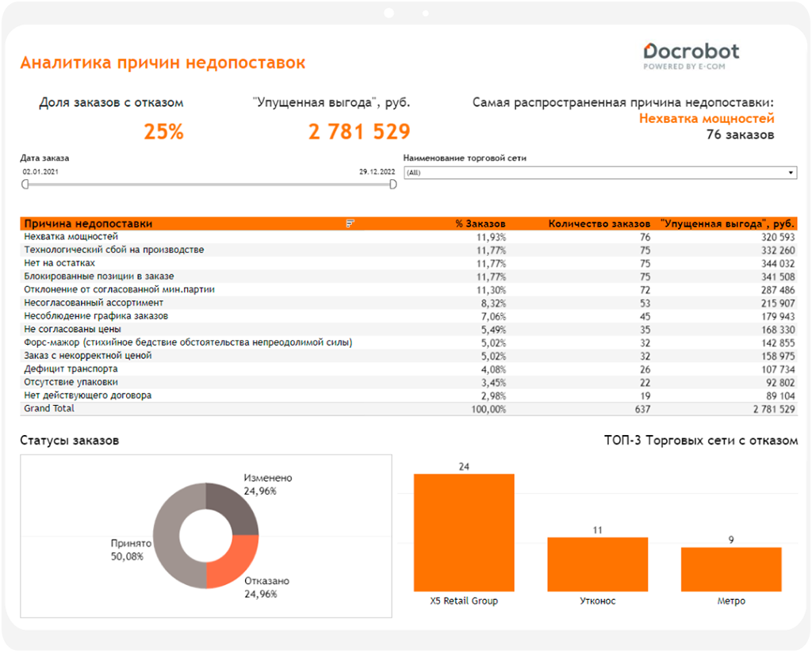The width and height of the screenshot is (812, 653).
Task: Click the Docrobot logo
Action: [x=691, y=55]
